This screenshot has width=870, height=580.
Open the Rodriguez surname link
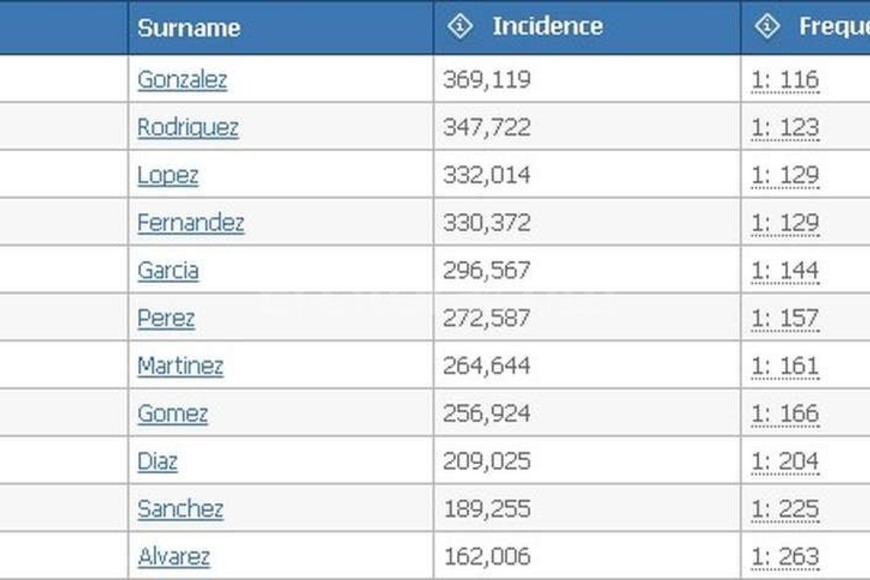[x=188, y=128]
